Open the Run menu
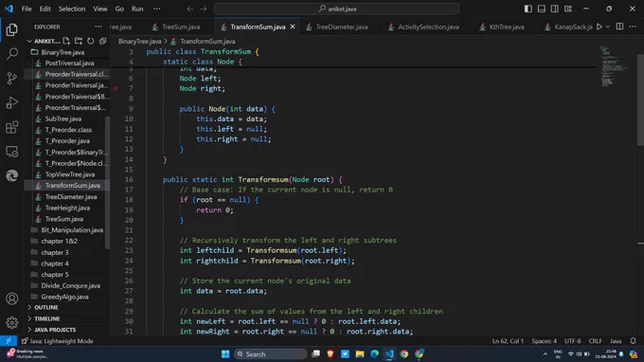 click(137, 9)
